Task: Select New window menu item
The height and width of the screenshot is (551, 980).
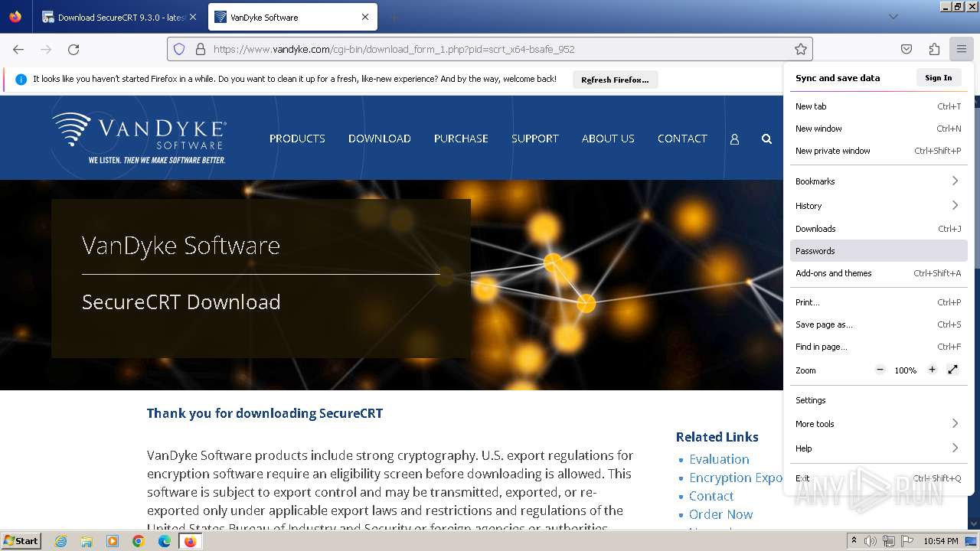Action: pyautogui.click(x=878, y=129)
